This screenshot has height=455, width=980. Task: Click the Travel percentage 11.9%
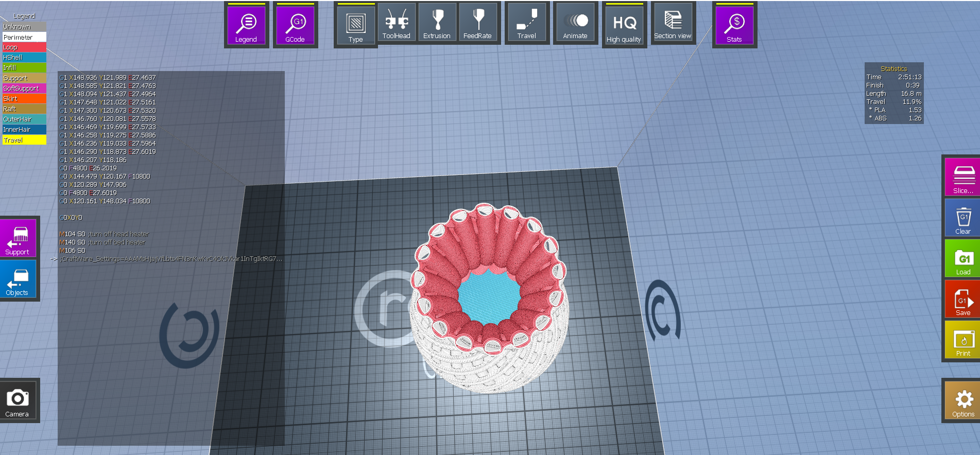click(x=912, y=102)
